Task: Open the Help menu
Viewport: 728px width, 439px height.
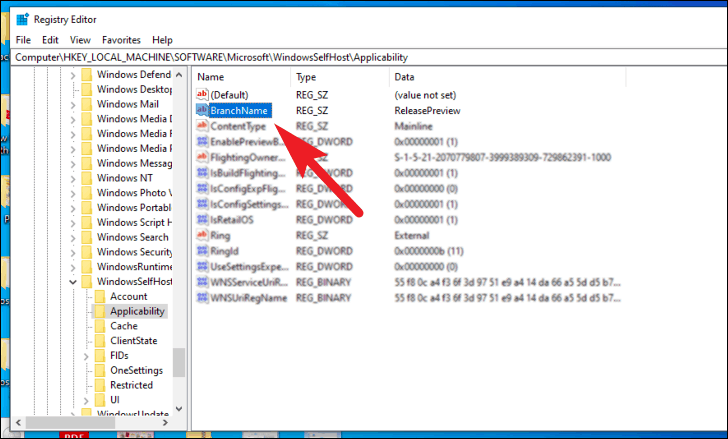Action: [162, 40]
